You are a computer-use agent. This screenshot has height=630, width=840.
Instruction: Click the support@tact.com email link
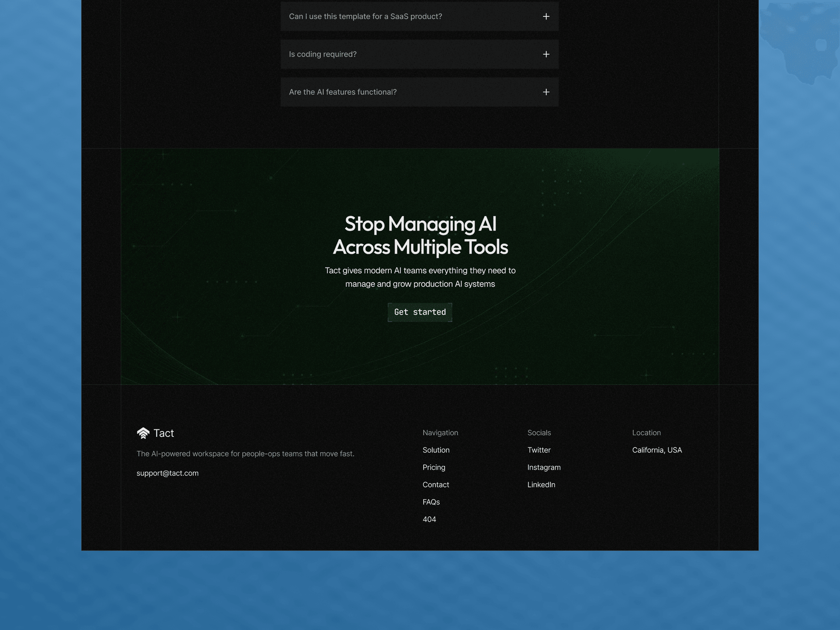[167, 473]
